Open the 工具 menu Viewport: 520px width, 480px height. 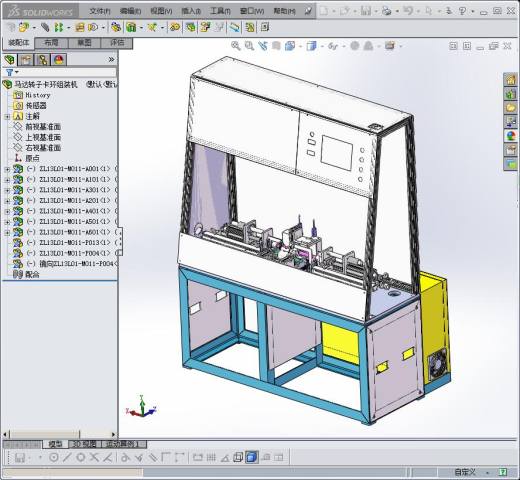[x=220, y=11]
